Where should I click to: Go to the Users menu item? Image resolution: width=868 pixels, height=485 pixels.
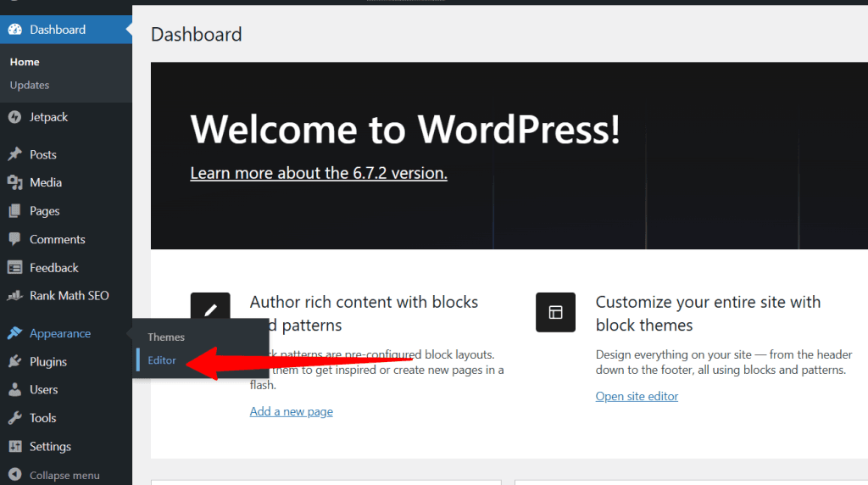(43, 390)
